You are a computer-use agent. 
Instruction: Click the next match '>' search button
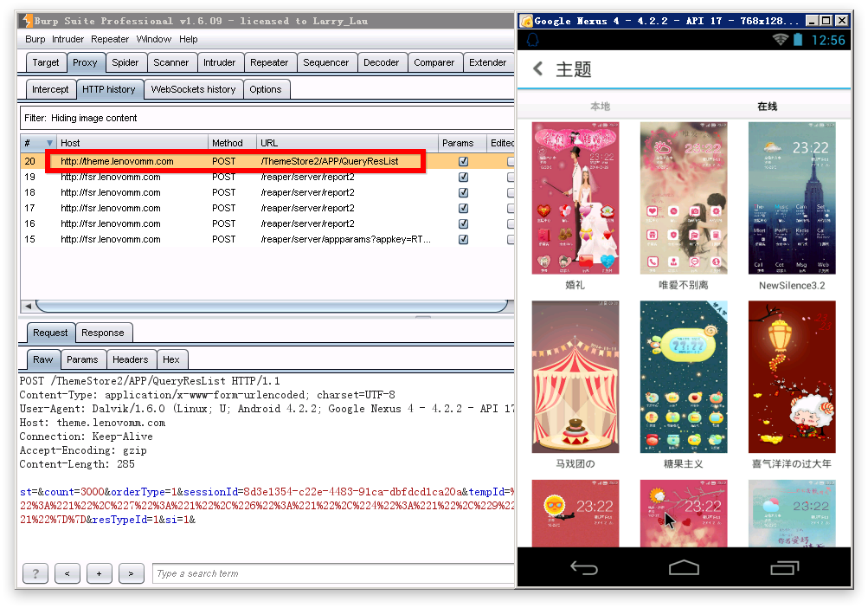point(132,573)
